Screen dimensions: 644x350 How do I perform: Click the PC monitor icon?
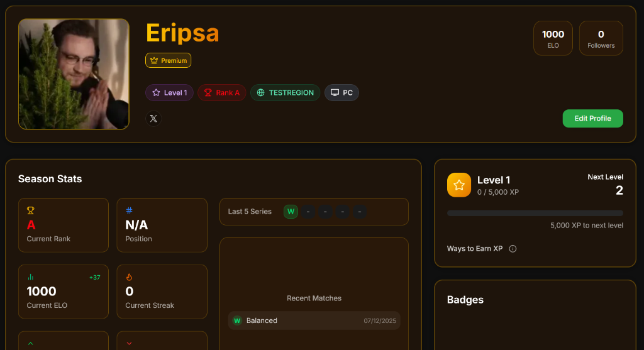point(335,93)
